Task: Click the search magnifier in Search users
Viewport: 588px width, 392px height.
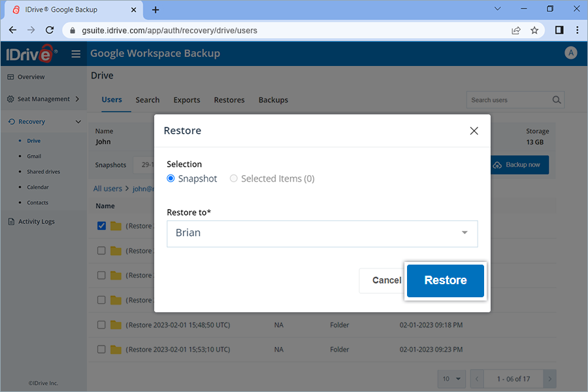Action: [x=556, y=99]
